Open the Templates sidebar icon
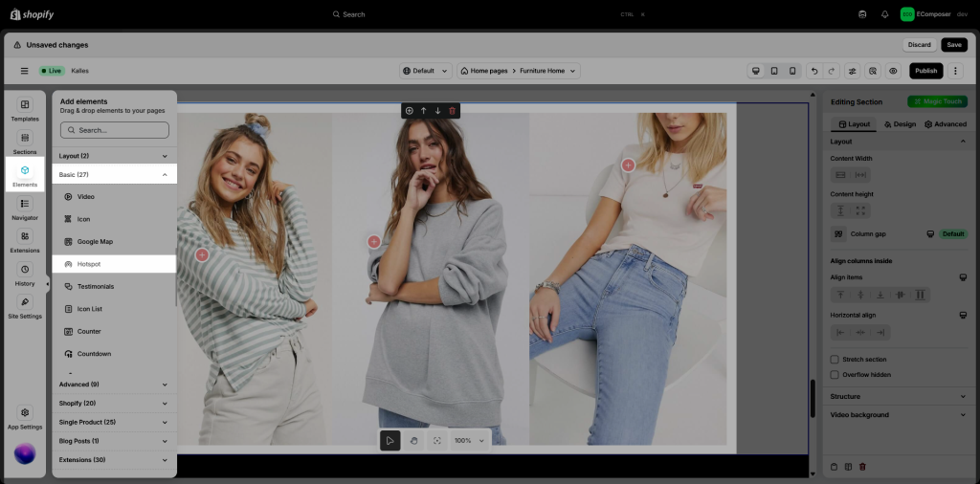This screenshot has width=980, height=484. pos(25,109)
